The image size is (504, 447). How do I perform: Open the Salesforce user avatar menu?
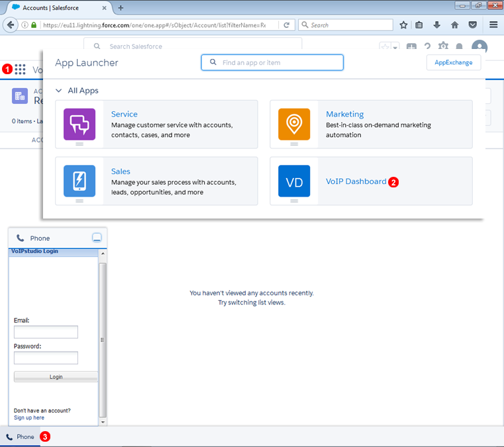tap(479, 46)
